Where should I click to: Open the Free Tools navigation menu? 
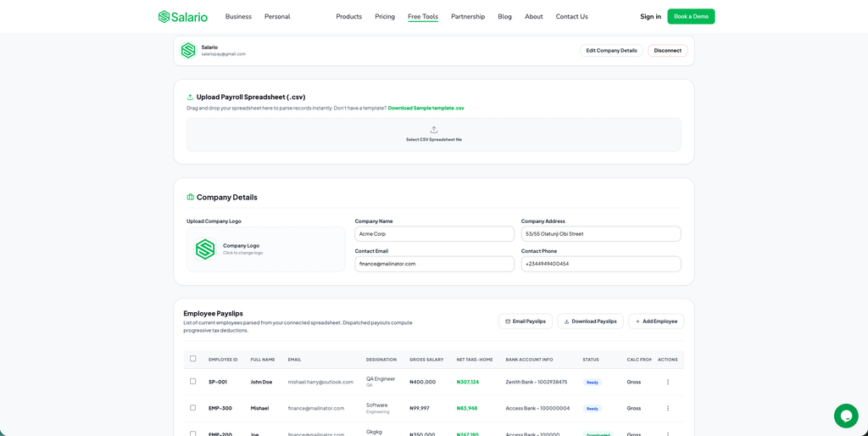click(423, 17)
